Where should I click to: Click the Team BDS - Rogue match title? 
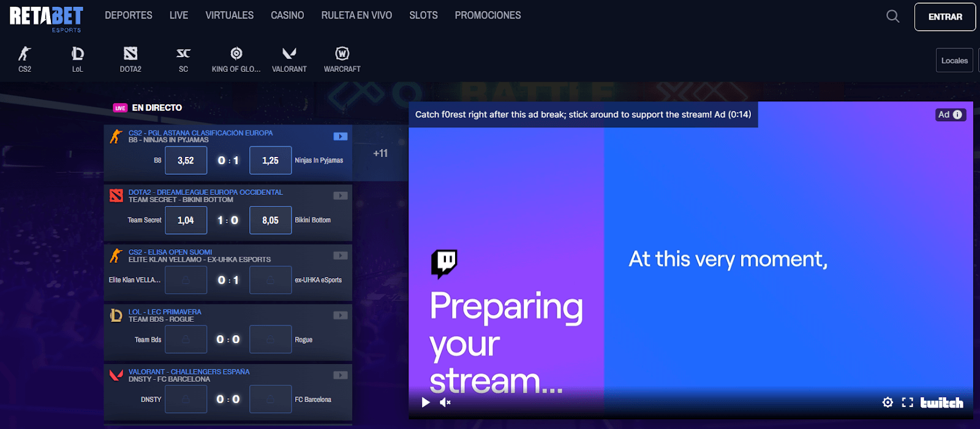[161, 319]
